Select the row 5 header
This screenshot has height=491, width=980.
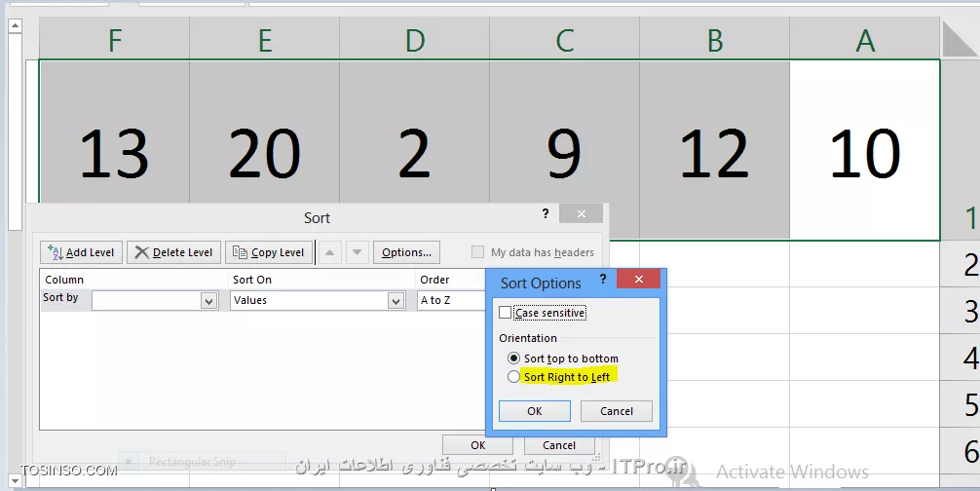(961, 405)
